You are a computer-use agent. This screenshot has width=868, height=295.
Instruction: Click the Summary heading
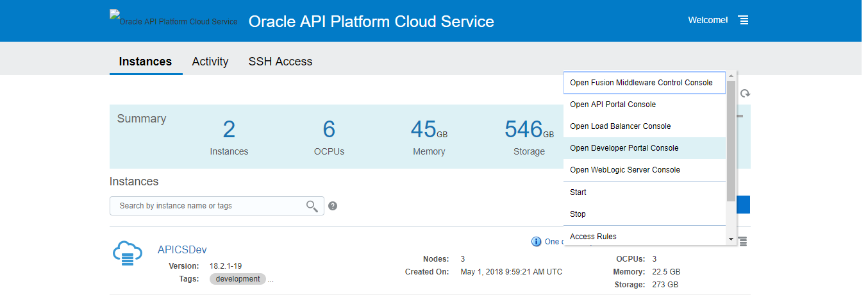tap(142, 119)
